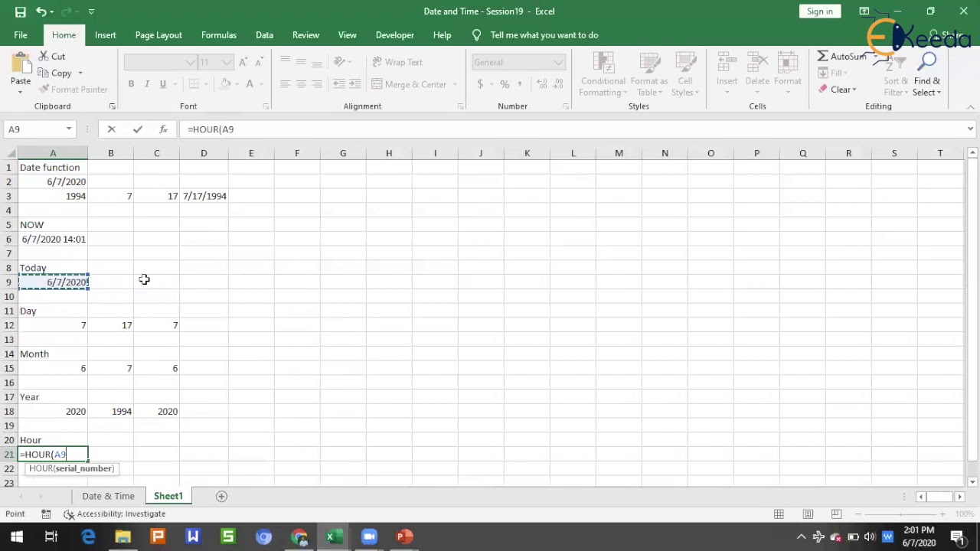The height and width of the screenshot is (551, 980).
Task: Add a new sheet with plus icon
Action: (221, 496)
